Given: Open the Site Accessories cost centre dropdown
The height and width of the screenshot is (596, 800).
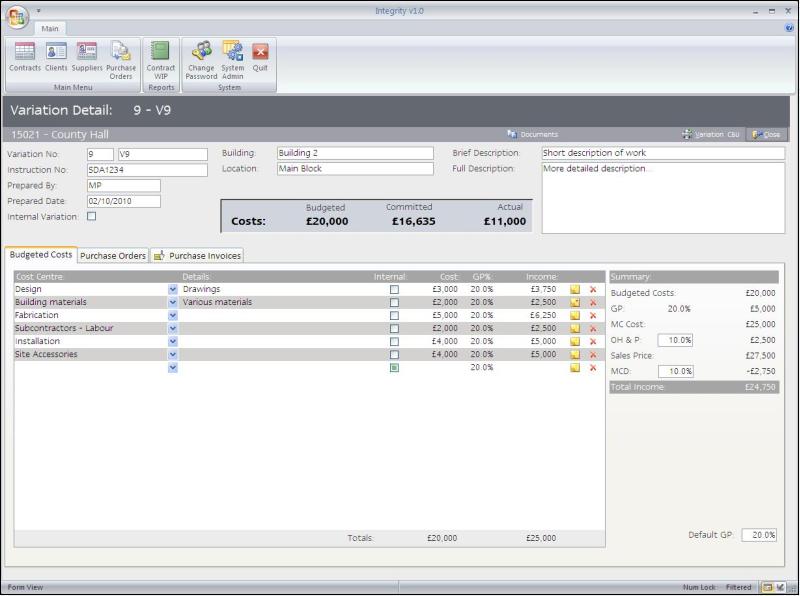Looking at the screenshot, I should 173,355.
